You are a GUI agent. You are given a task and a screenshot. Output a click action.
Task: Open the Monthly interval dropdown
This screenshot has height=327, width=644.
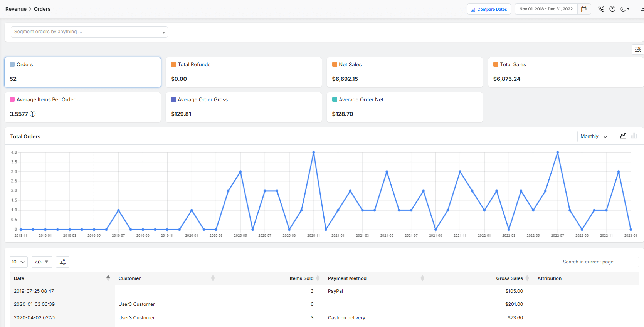point(593,136)
